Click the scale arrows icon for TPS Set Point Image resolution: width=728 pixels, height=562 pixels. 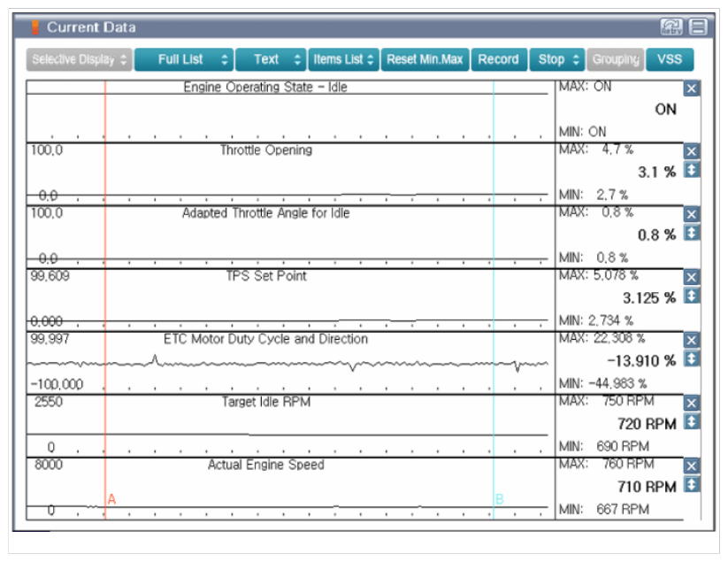pyautogui.click(x=692, y=296)
